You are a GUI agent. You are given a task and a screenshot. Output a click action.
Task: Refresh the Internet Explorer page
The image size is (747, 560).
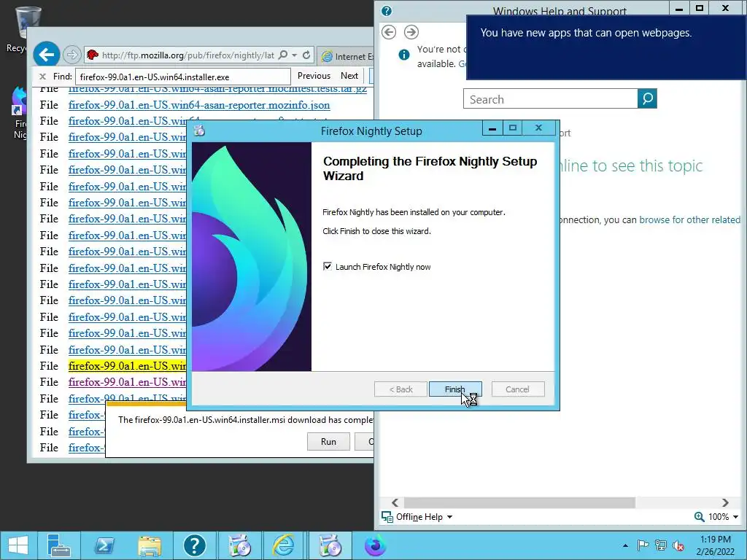point(306,55)
